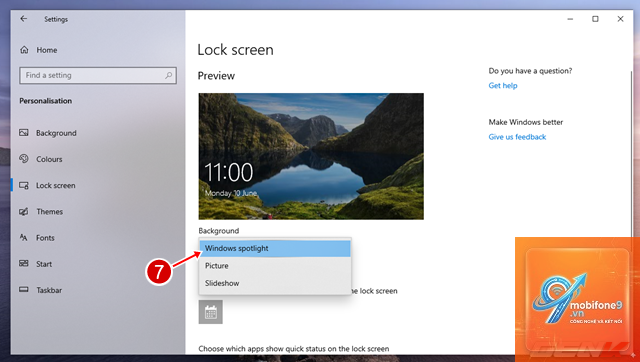Choose Picture as lock screen background
The image size is (640, 362).
pyautogui.click(x=275, y=266)
